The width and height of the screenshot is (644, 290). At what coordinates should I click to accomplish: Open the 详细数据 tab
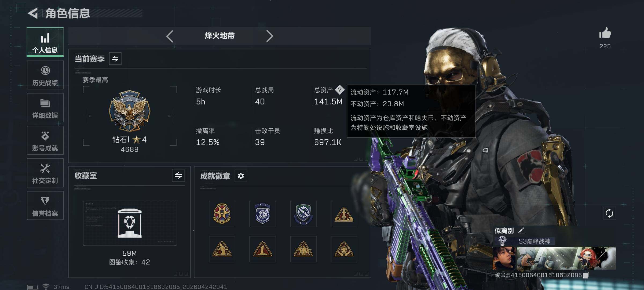click(45, 108)
